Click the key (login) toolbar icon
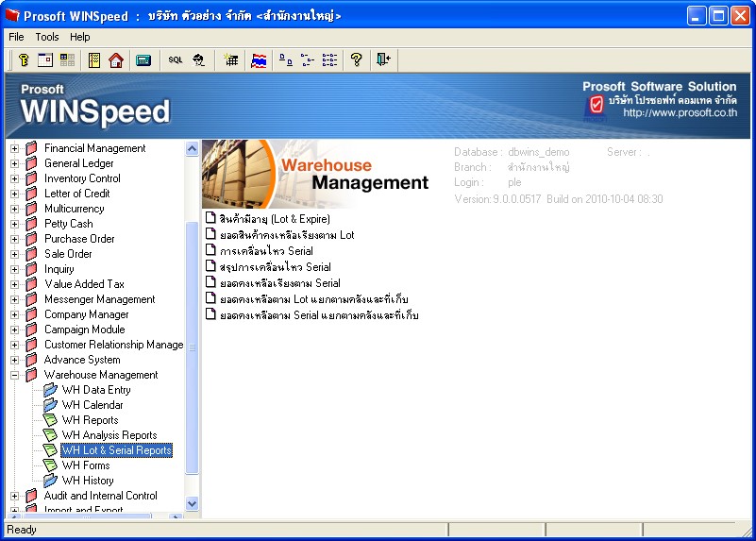Viewport: 756px width, 541px height. click(24, 60)
